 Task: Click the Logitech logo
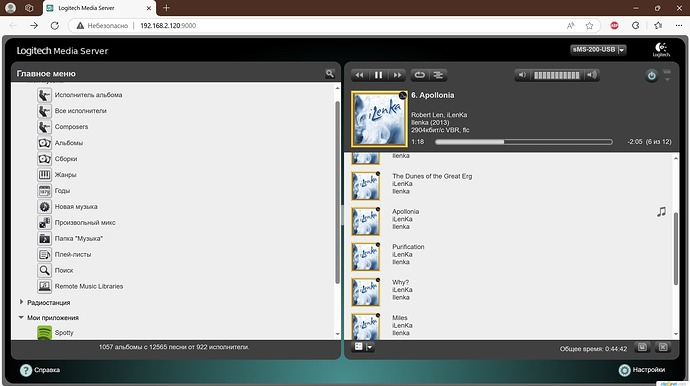(x=661, y=50)
